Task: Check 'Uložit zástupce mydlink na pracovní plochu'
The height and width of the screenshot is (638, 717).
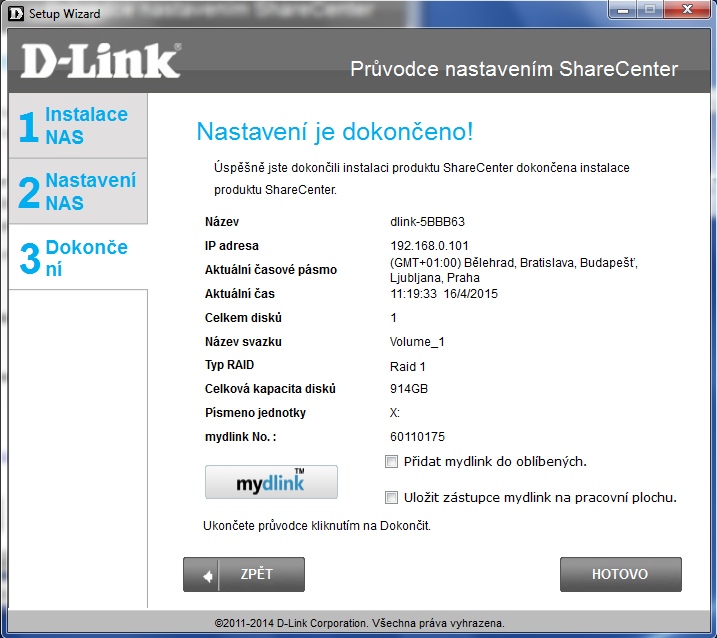Action: coord(391,497)
